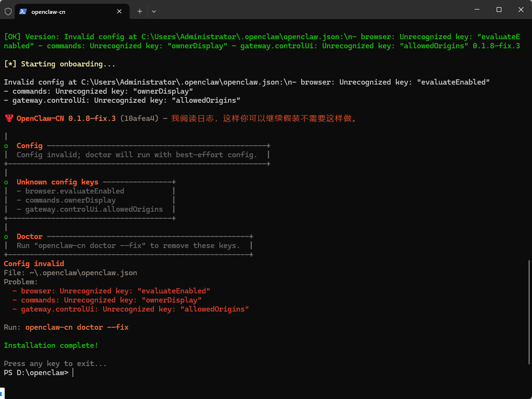Click the partial blue icon at bottom-left edge
The height and width of the screenshot is (399, 532).
click(x=2, y=394)
